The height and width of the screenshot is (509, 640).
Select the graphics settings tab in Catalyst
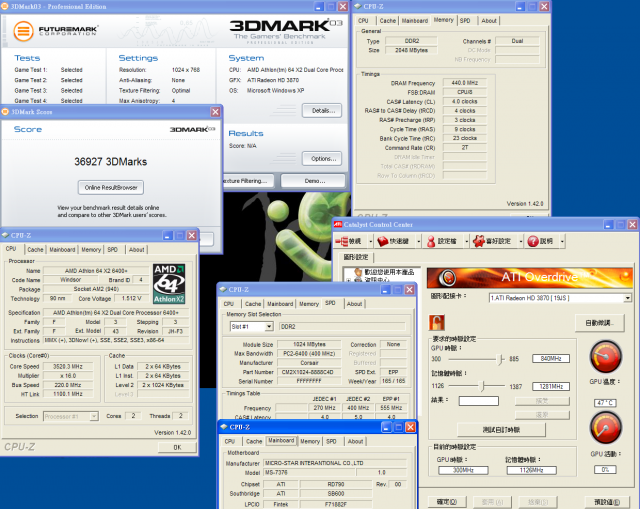356,257
